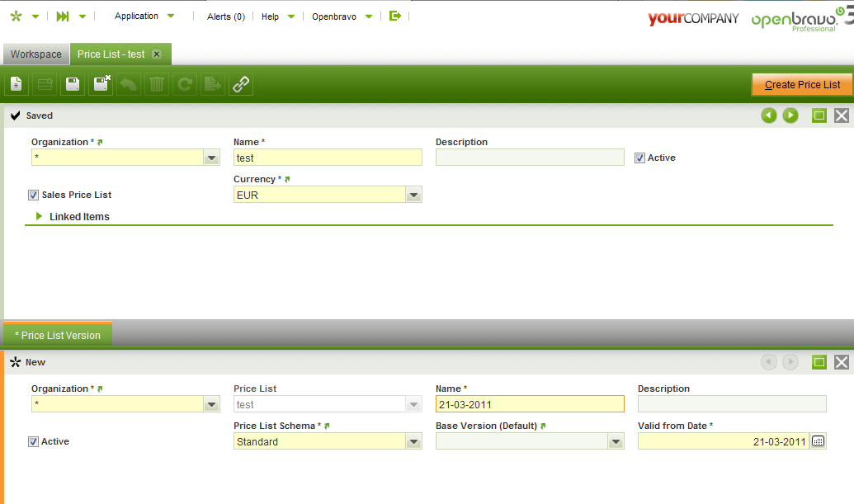Open the Currency EUR dropdown

pos(414,195)
